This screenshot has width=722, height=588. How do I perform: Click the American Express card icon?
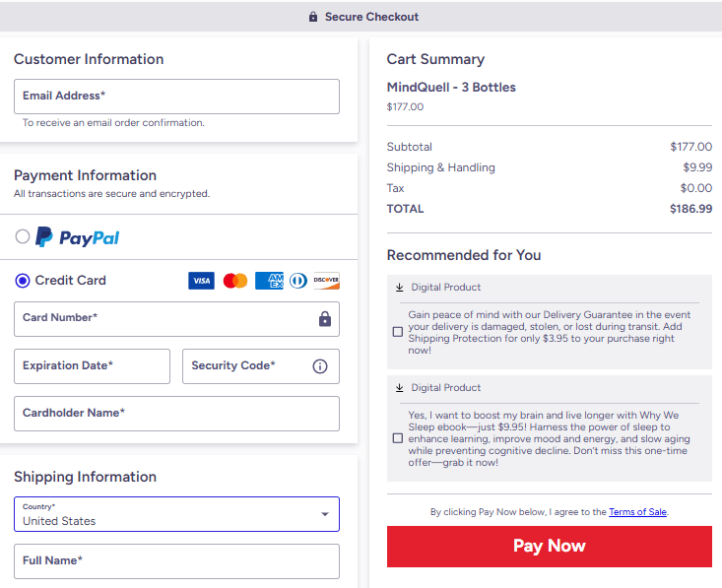[x=269, y=281]
